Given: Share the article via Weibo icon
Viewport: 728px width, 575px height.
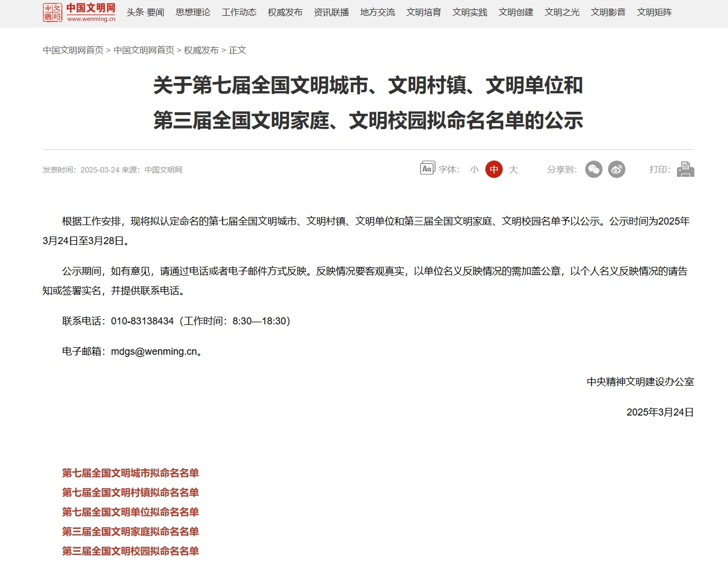Looking at the screenshot, I should 616,169.
